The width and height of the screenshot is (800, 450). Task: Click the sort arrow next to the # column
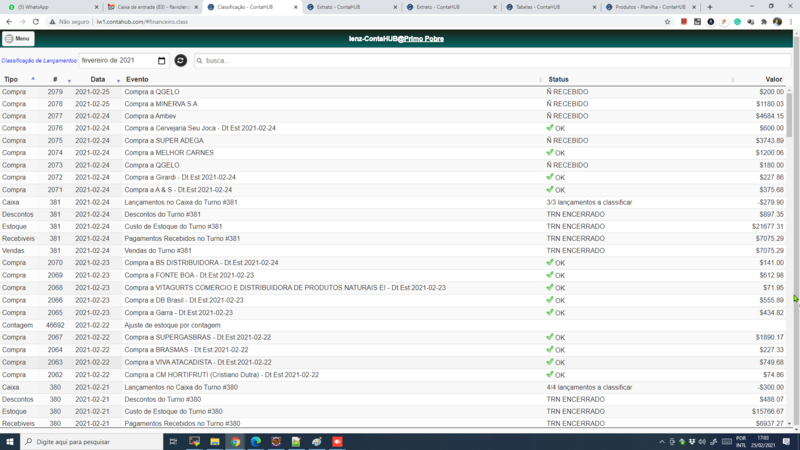pos(69,81)
